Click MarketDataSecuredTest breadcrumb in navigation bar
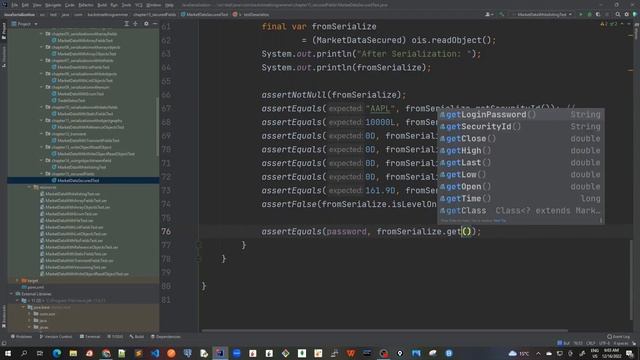This screenshot has height=360, width=640. tap(204, 14)
